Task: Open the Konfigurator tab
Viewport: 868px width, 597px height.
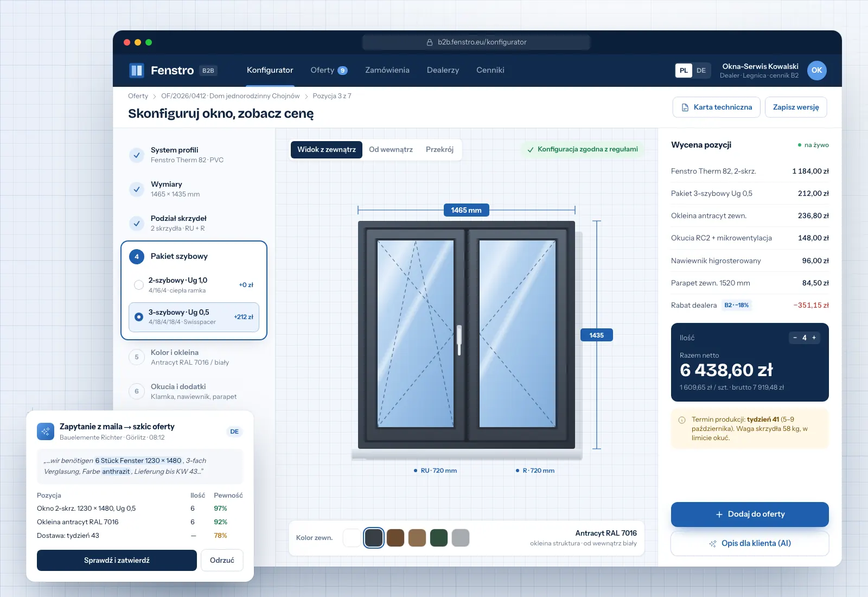Action: [x=270, y=70]
